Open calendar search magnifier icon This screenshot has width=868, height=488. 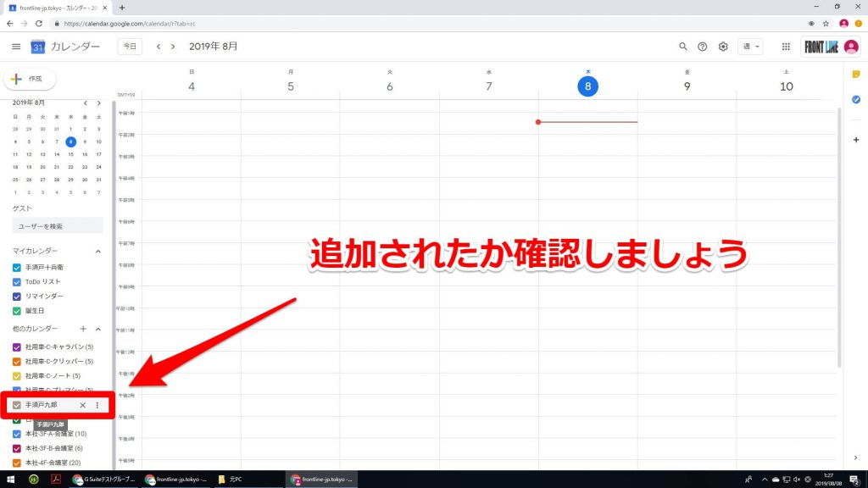pyautogui.click(x=683, y=47)
